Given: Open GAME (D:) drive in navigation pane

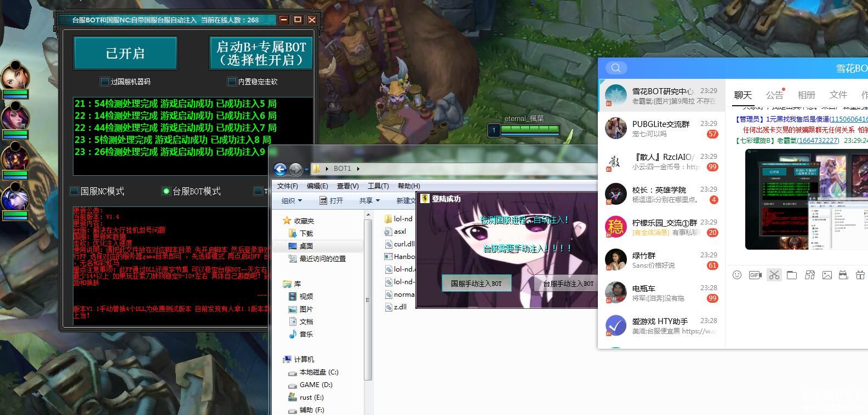Looking at the screenshot, I should [x=311, y=385].
